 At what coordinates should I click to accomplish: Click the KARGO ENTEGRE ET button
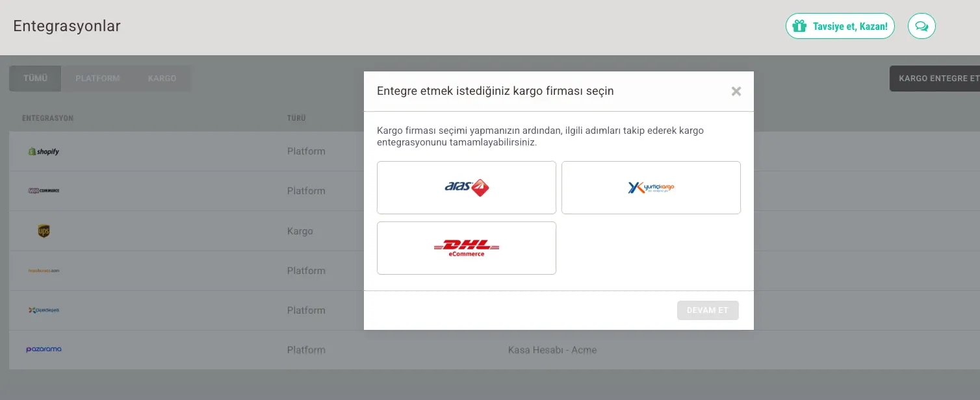(936, 79)
